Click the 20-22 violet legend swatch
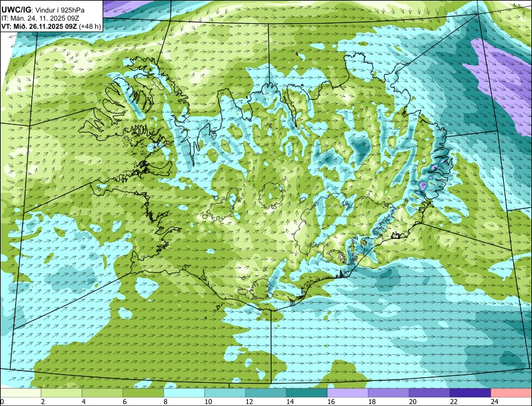 [429, 393]
